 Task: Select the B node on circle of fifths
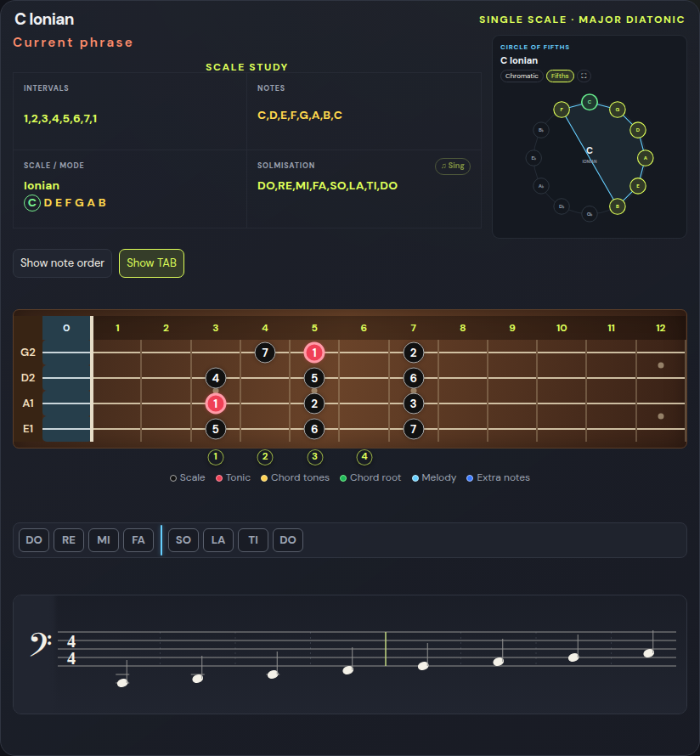618,206
